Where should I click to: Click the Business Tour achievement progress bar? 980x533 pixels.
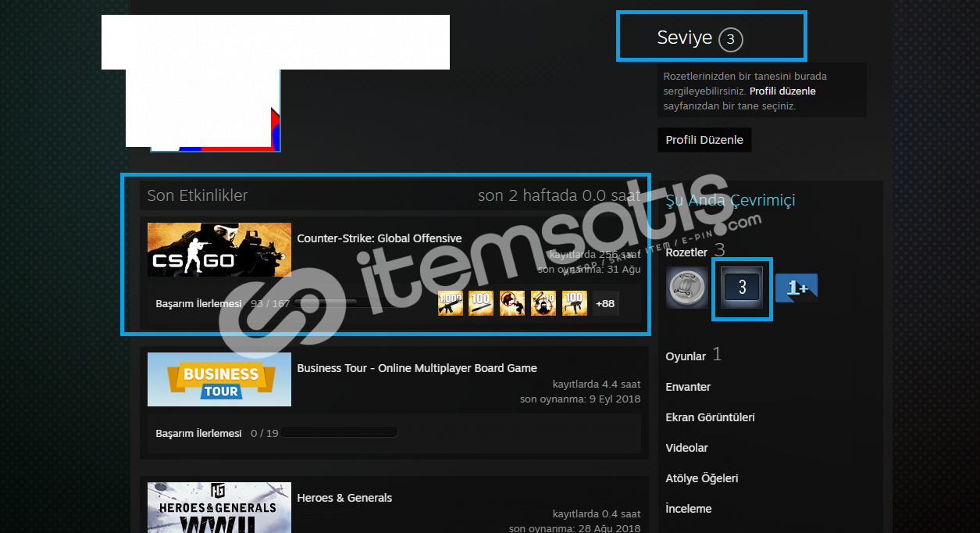pos(340,433)
